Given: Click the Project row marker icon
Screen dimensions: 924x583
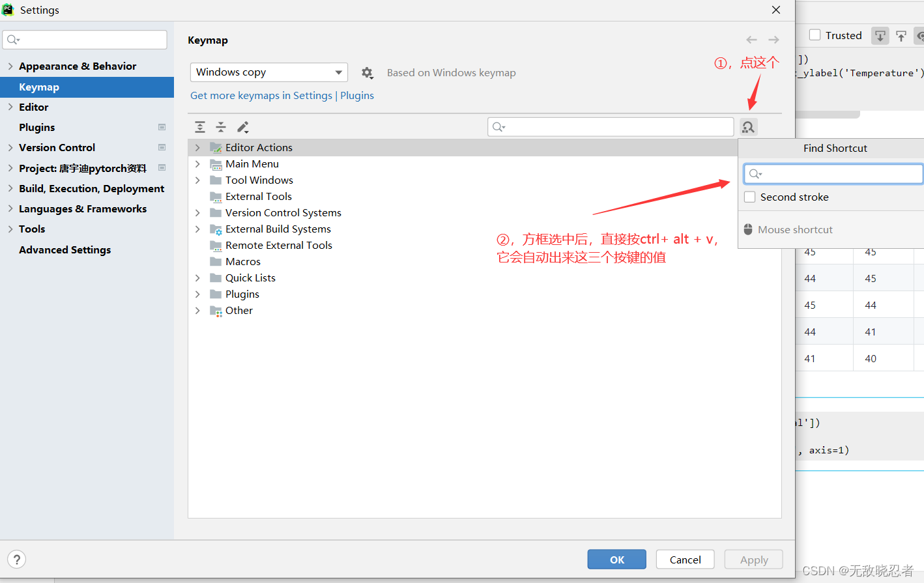Looking at the screenshot, I should pos(162,167).
